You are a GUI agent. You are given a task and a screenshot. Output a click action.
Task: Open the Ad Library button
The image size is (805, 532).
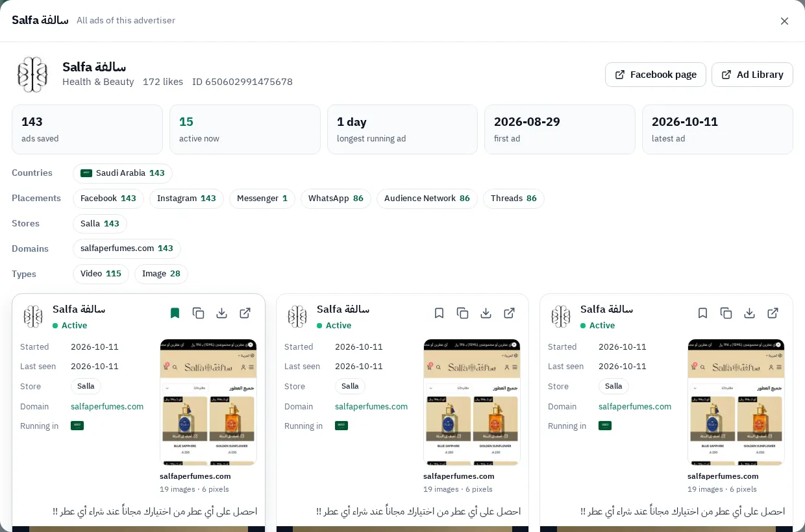pos(752,75)
